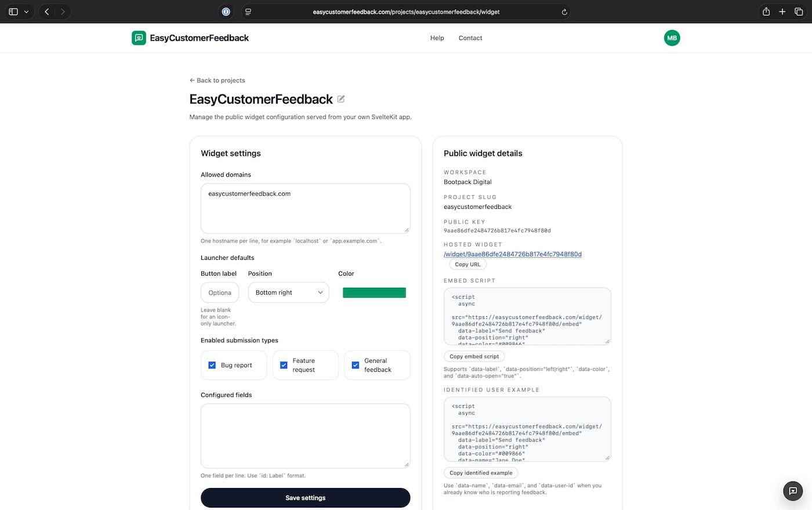Open the Help menu item

(437, 38)
